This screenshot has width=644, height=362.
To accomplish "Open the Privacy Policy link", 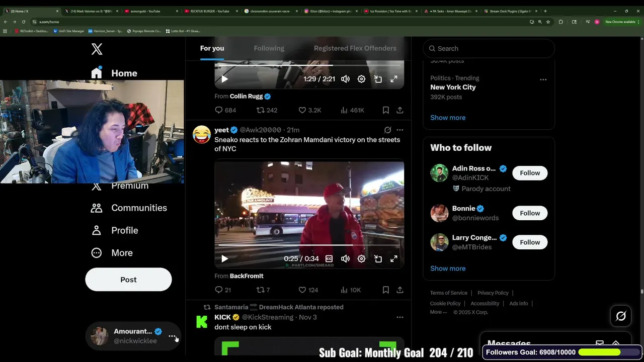I will pyautogui.click(x=493, y=293).
